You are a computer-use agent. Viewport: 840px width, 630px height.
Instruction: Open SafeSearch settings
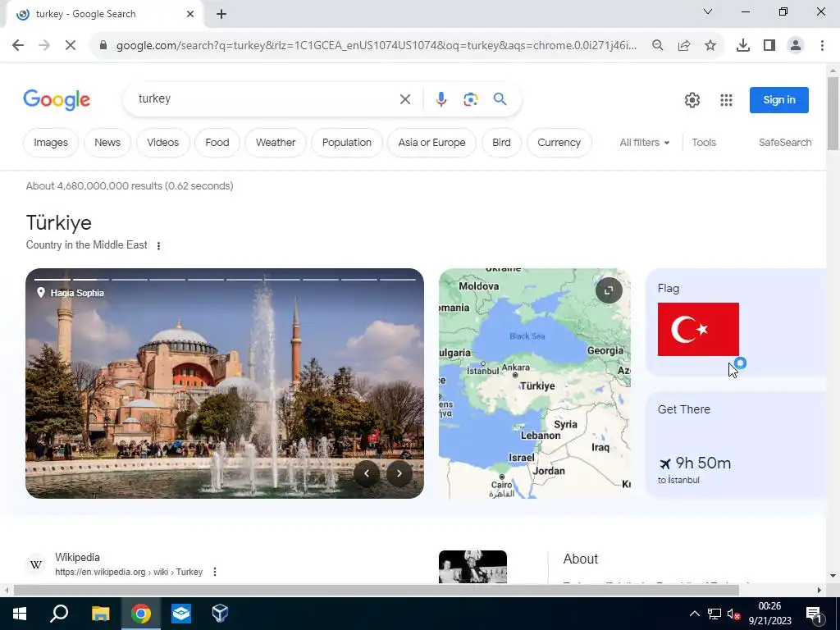click(x=785, y=143)
